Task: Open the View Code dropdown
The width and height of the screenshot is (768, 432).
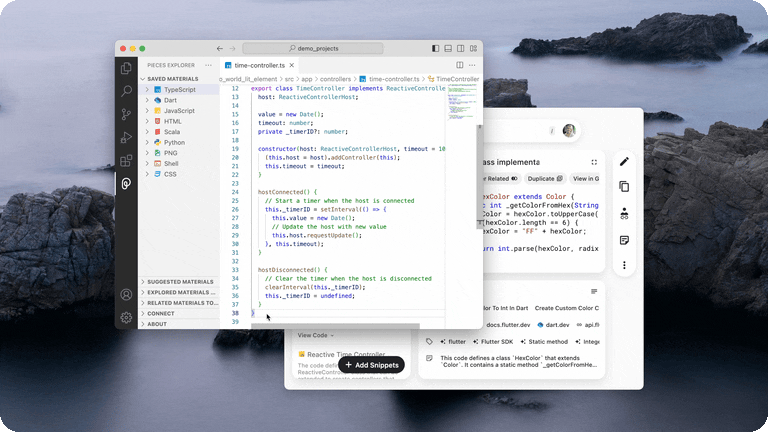Action: coord(315,336)
